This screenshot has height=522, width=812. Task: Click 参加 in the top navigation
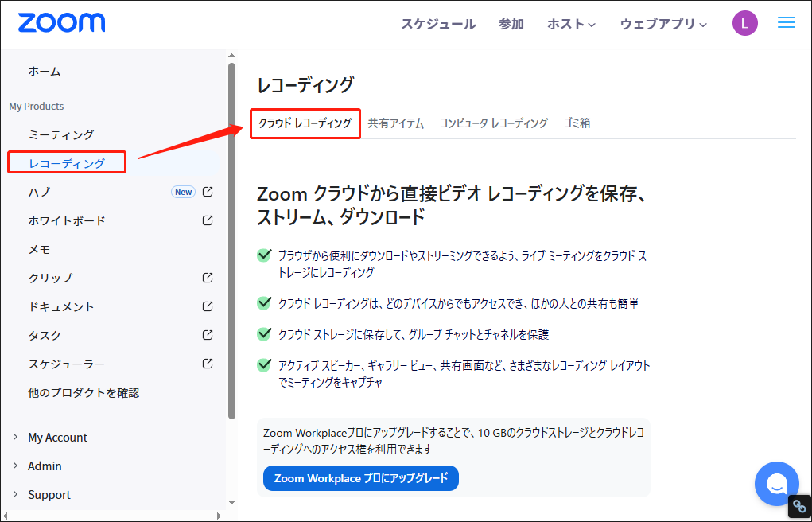coord(511,24)
